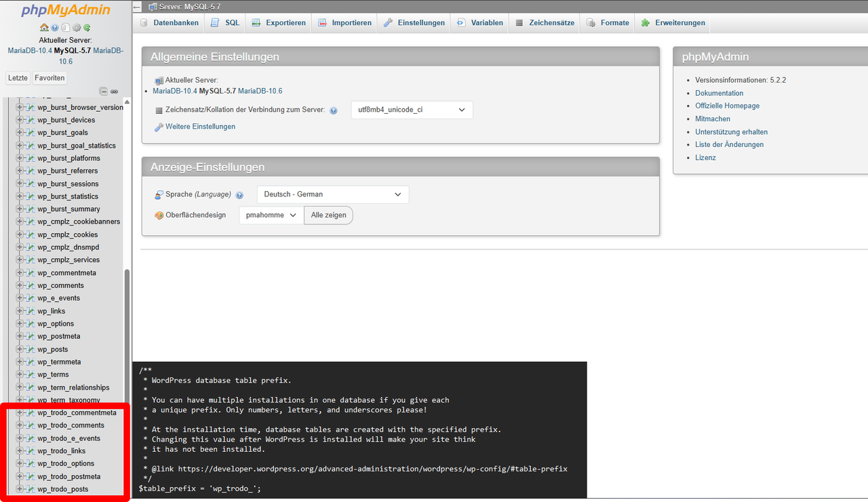Click the wrench icon before Weitere Einstellungen
868x502 pixels.
[x=159, y=127]
